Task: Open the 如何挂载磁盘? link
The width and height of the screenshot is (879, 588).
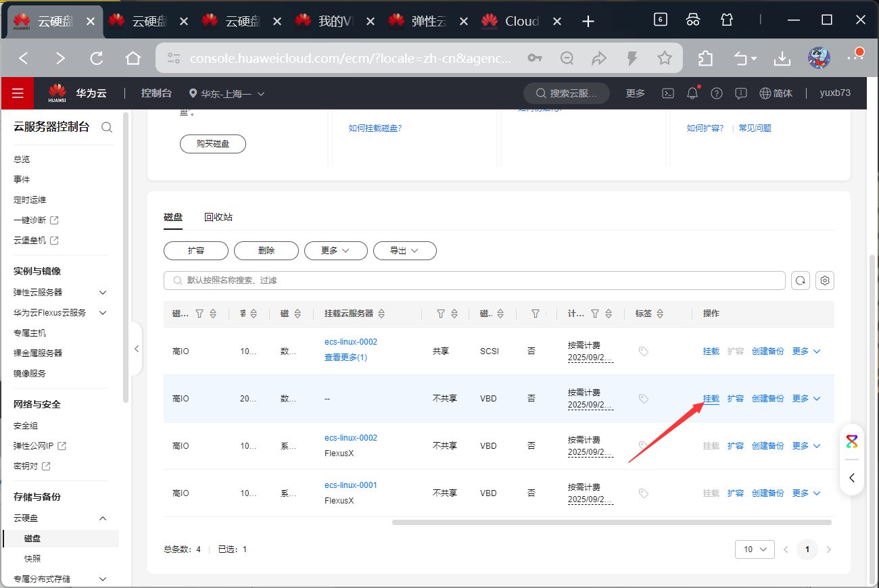Action: coord(375,128)
